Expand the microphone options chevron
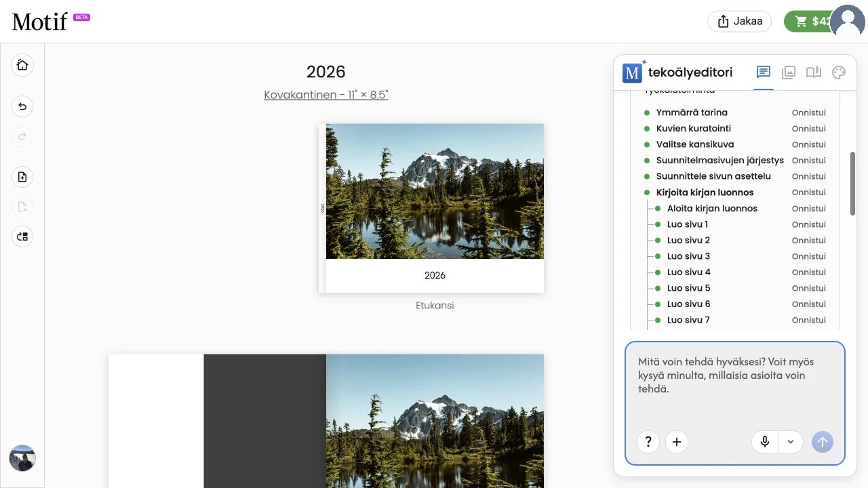Image resolution: width=868 pixels, height=488 pixels. coord(791,442)
